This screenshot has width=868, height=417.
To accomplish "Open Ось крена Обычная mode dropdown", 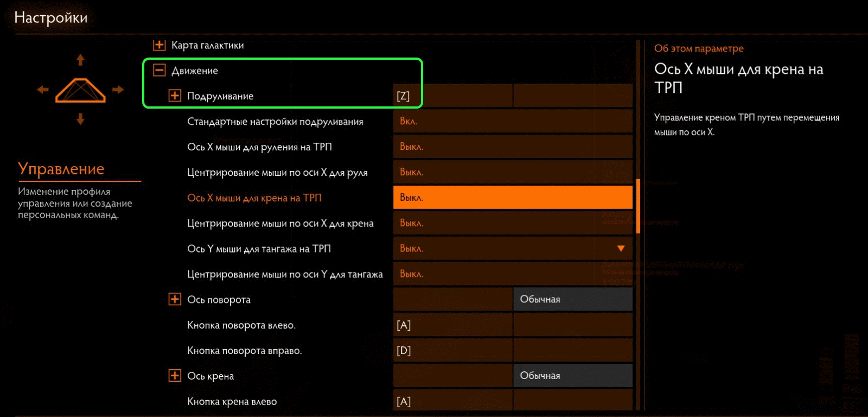I will (573, 376).
